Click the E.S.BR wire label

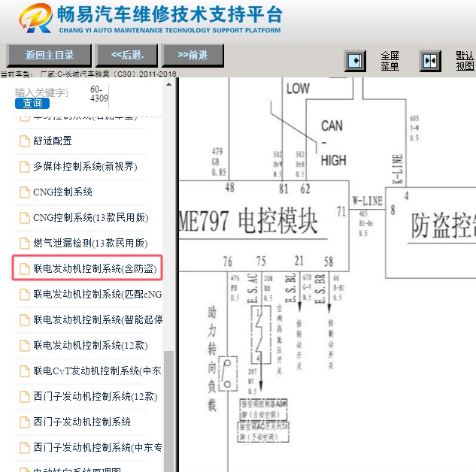coord(320,289)
